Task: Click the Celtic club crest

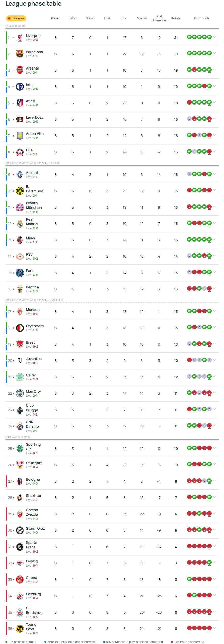Action: click(x=20, y=377)
